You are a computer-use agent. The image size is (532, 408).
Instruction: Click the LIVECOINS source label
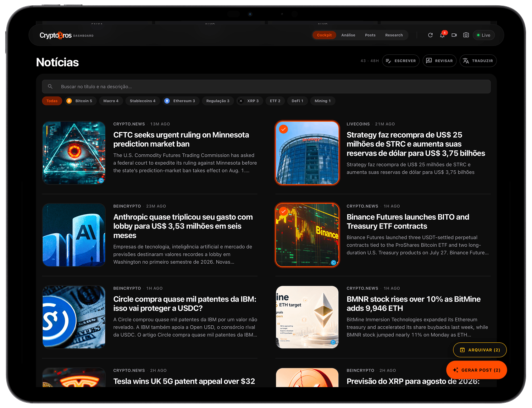[358, 124]
